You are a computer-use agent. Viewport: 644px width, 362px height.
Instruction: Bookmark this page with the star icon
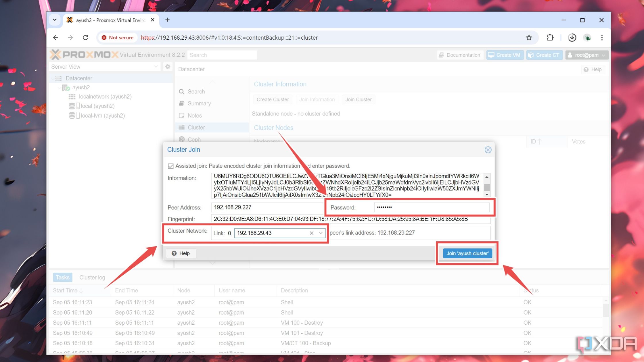(529, 38)
